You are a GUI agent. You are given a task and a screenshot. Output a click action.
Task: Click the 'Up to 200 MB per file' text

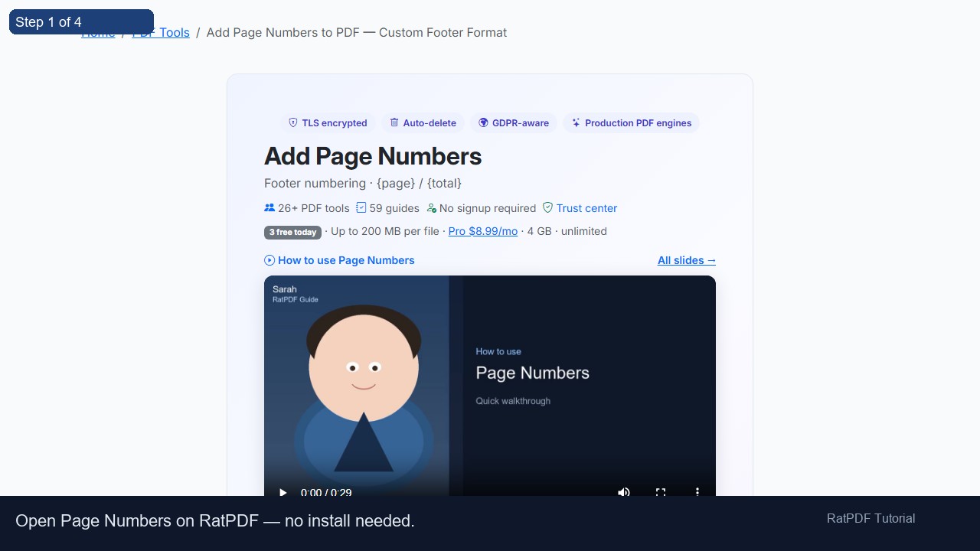(x=385, y=231)
